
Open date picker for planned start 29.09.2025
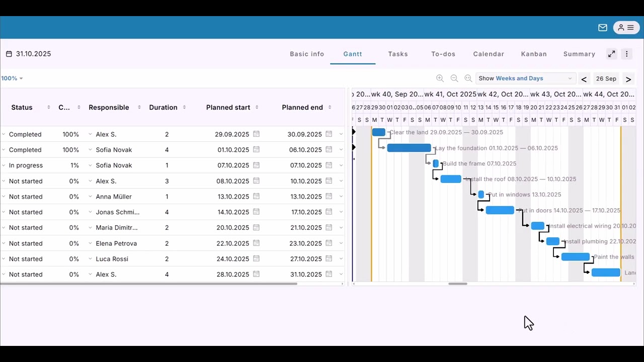(x=256, y=134)
